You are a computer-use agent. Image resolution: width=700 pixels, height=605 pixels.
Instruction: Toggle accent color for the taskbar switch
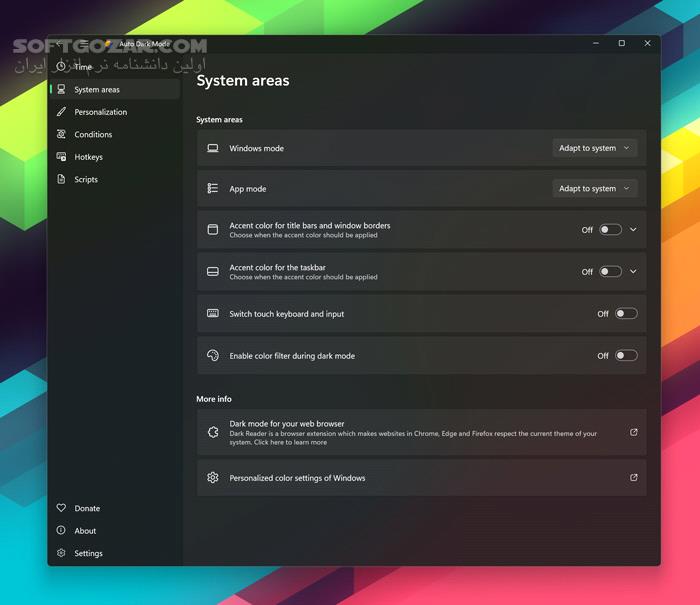pyautogui.click(x=610, y=271)
